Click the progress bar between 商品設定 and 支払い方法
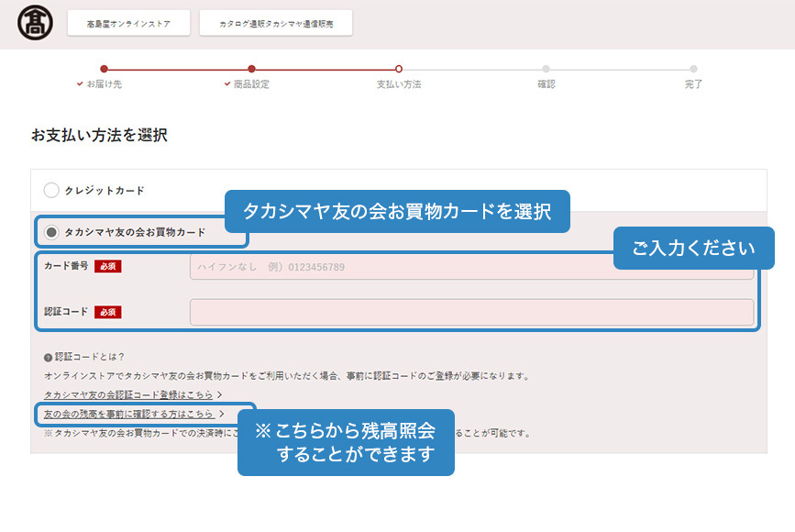 click(x=325, y=68)
